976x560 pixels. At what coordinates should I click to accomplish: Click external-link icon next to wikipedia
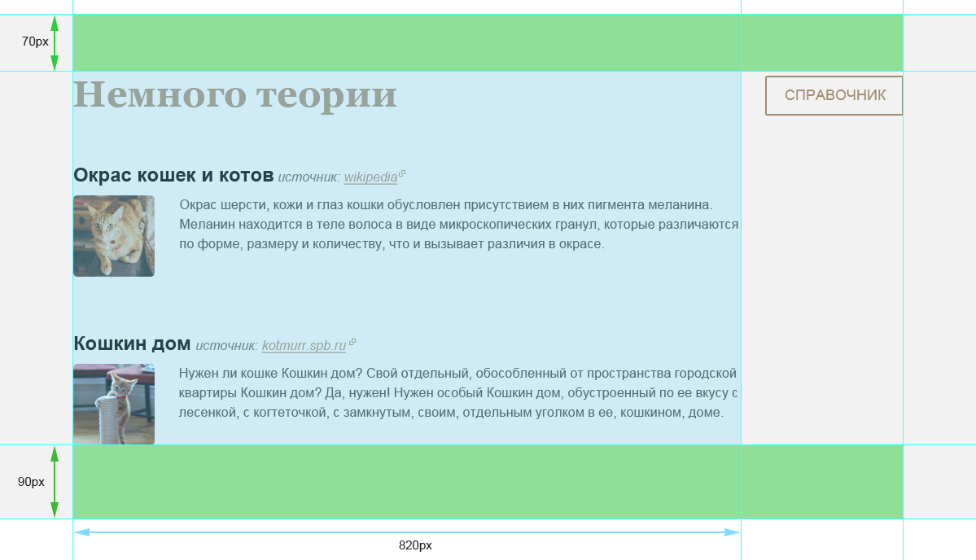[x=402, y=174]
